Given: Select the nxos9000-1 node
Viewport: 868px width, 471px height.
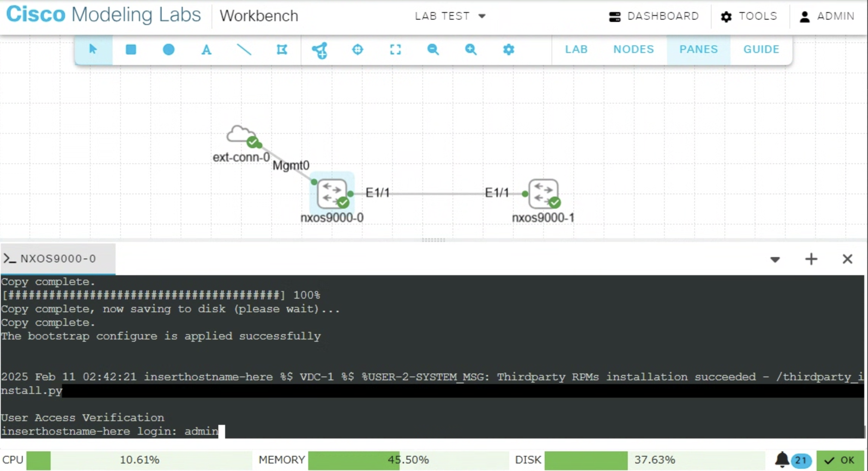Looking at the screenshot, I should pos(543,194).
